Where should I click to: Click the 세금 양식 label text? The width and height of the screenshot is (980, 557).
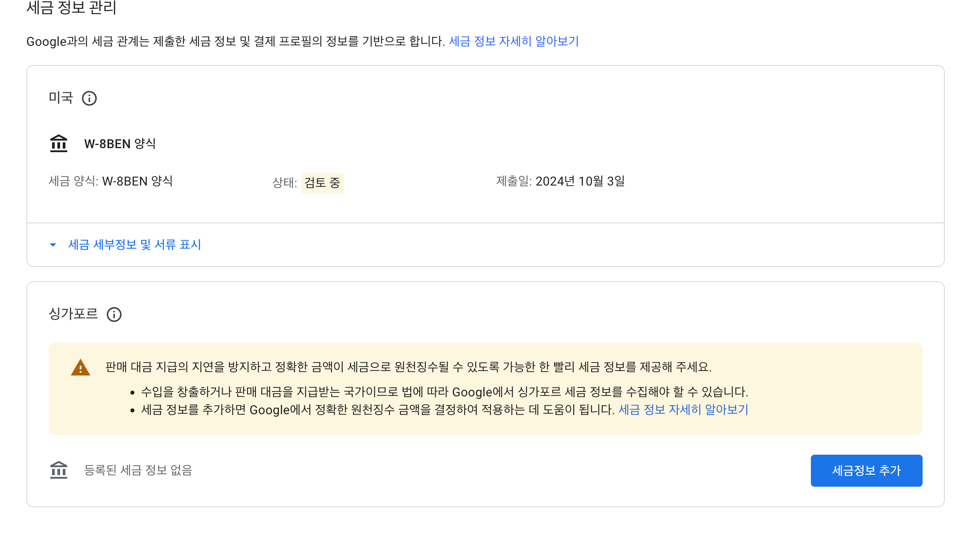[72, 181]
